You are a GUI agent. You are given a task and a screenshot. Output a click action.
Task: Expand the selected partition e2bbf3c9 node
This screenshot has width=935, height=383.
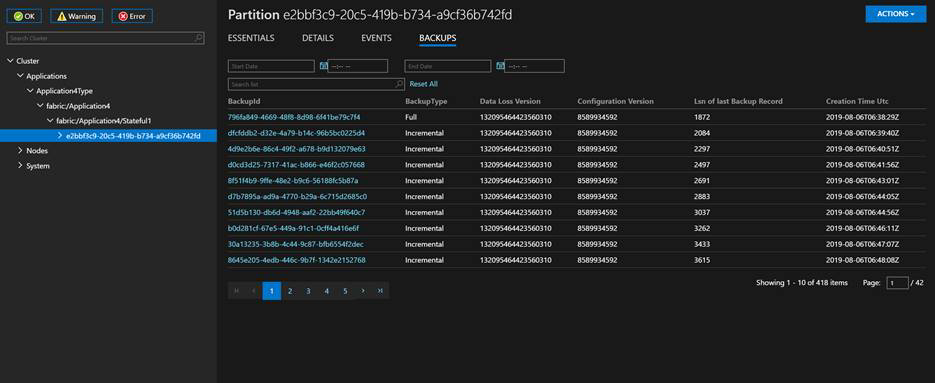coord(60,135)
